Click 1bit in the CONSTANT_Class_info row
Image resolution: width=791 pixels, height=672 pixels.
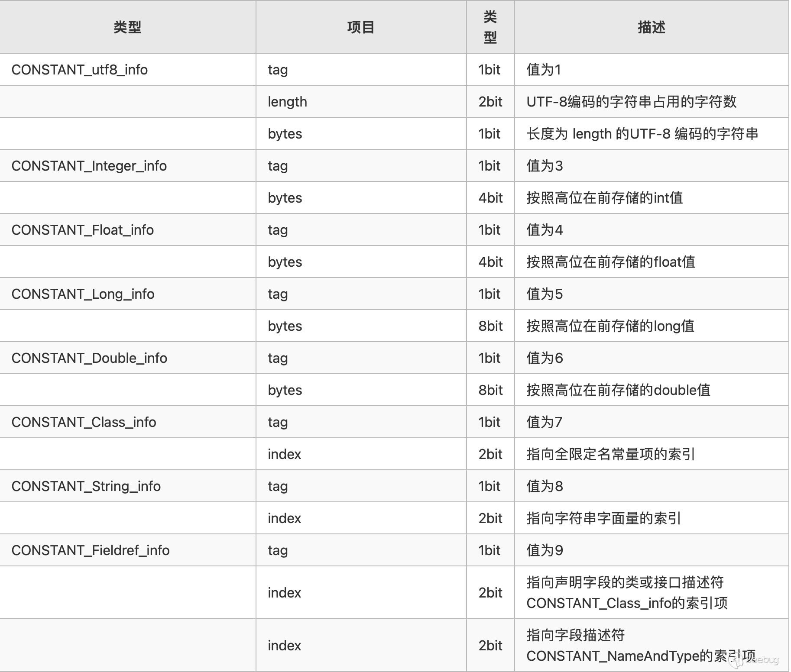pyautogui.click(x=490, y=422)
